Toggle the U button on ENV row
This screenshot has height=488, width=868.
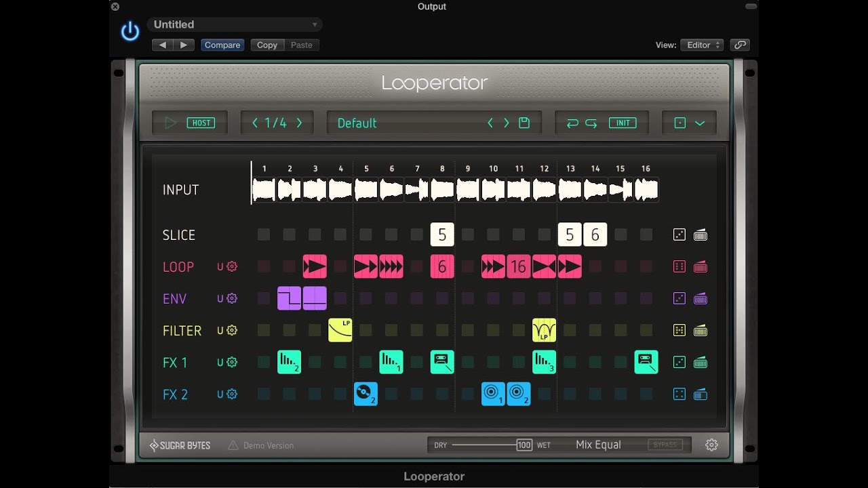pos(220,298)
